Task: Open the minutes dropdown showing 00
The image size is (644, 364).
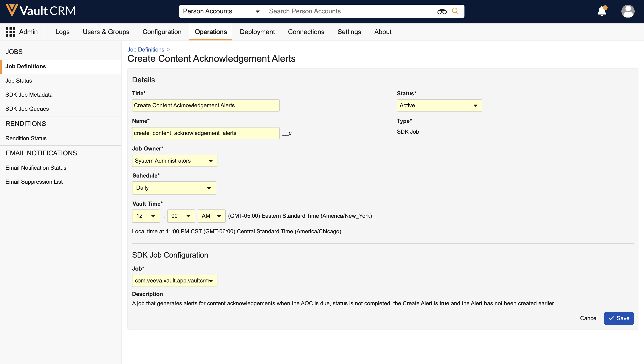Action: [181, 216]
